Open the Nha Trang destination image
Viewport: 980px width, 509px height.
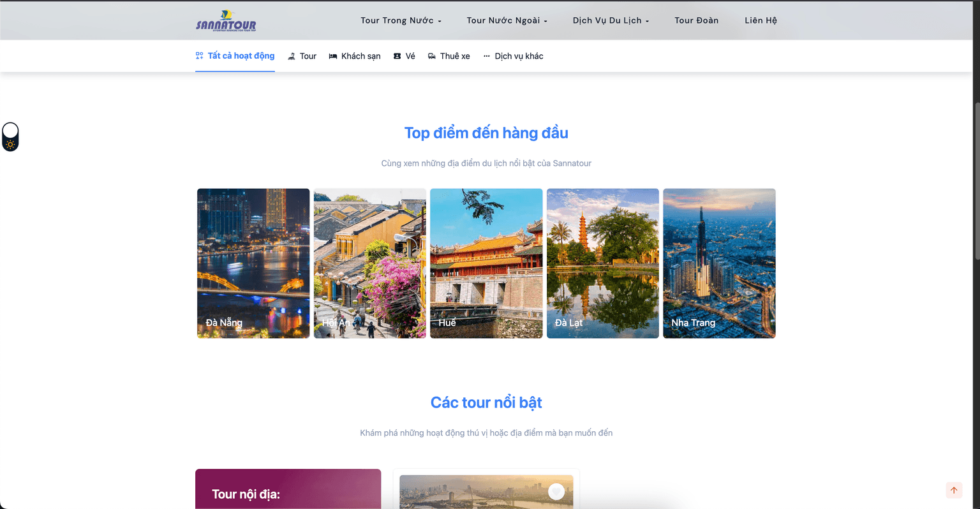[x=719, y=263]
